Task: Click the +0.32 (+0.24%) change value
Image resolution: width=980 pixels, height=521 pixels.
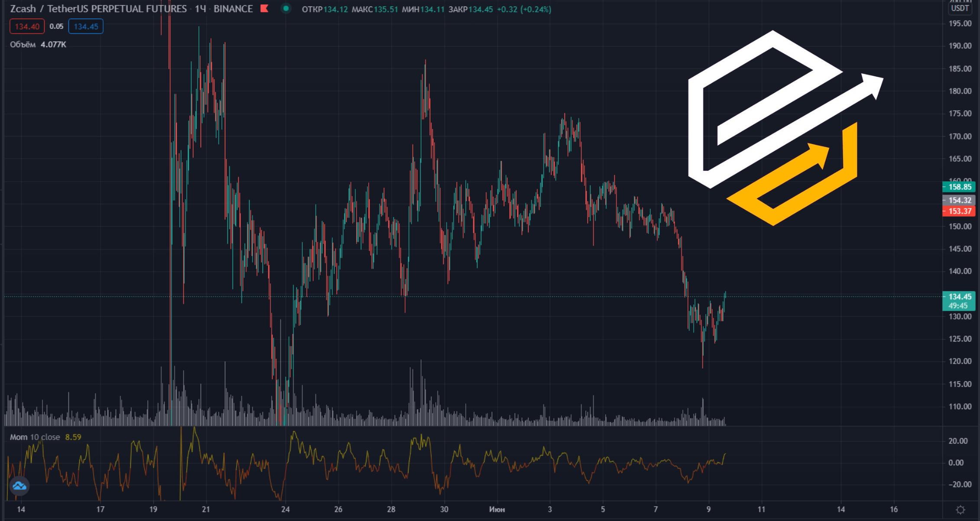Action: (524, 9)
